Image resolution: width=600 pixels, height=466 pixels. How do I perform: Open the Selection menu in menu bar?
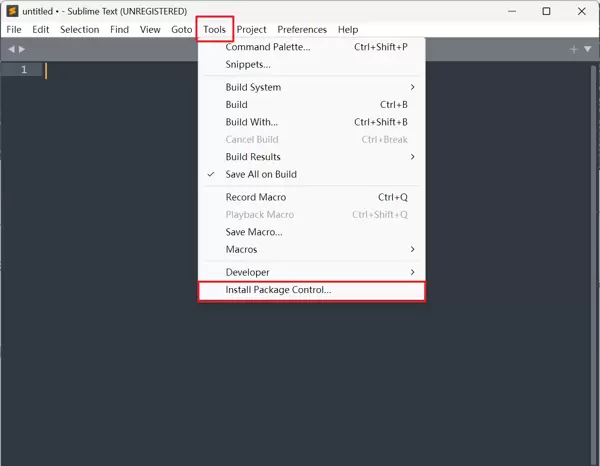tap(79, 30)
